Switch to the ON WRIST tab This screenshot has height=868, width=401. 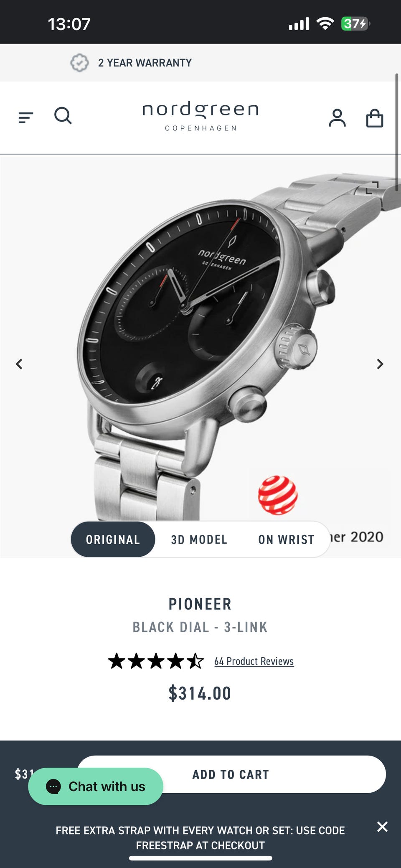(x=286, y=540)
